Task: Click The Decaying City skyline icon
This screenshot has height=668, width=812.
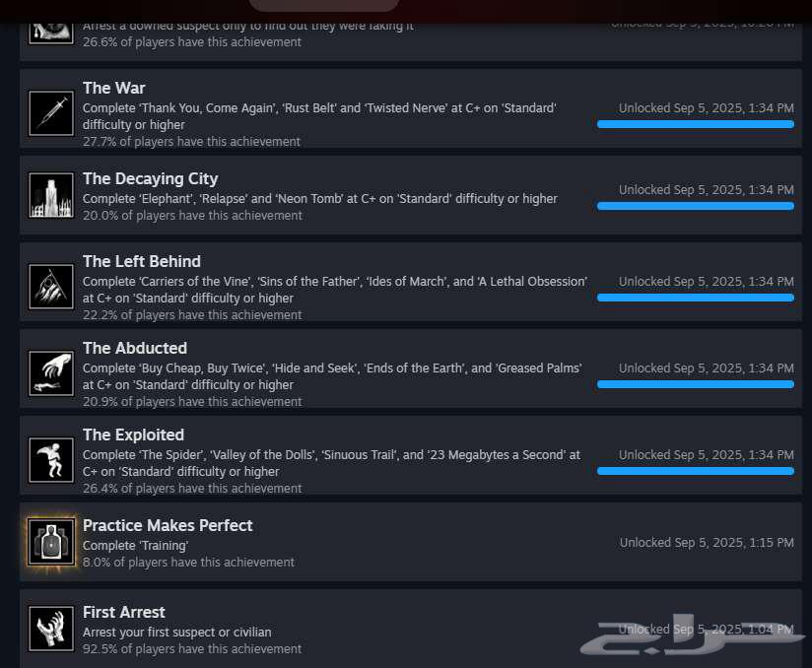Action: point(51,195)
